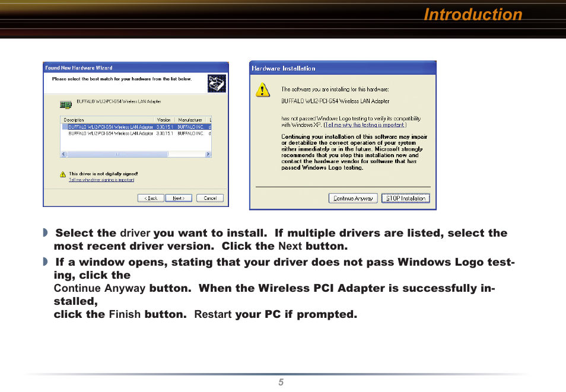Click page number 5 at bottom

coord(281,383)
